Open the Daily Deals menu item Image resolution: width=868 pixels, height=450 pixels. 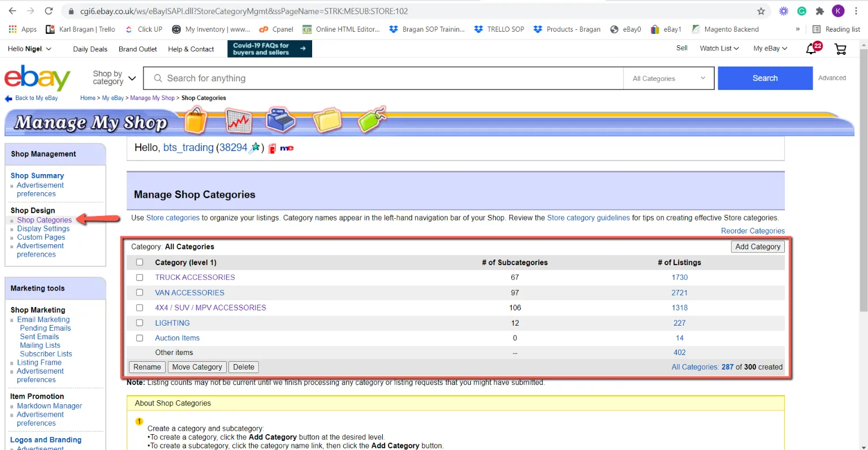tap(90, 49)
